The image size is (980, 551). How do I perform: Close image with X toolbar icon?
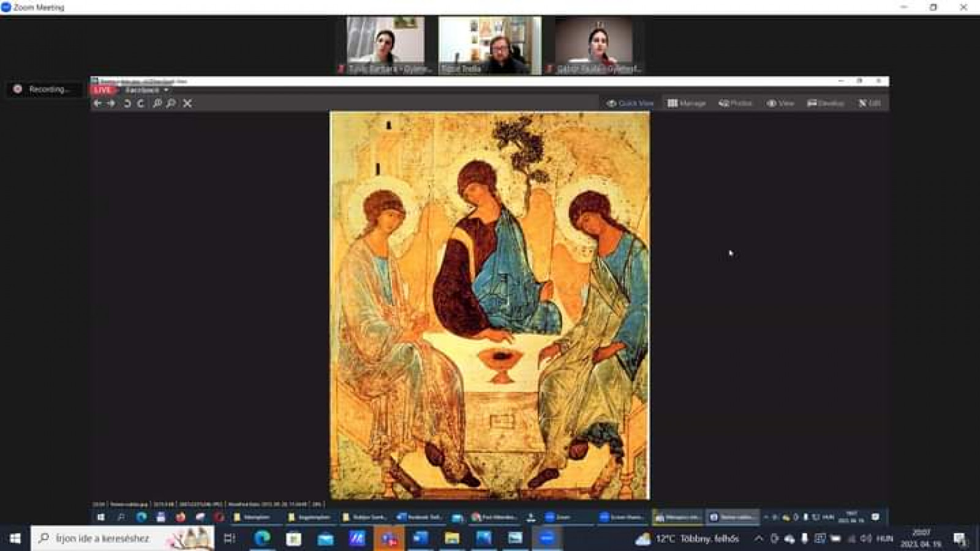pyautogui.click(x=187, y=103)
